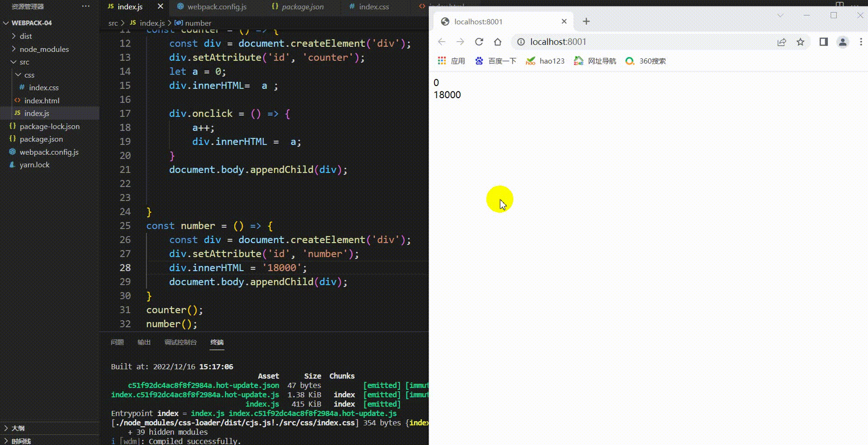Click the yarn icon beside yarn.lock

tap(13, 165)
